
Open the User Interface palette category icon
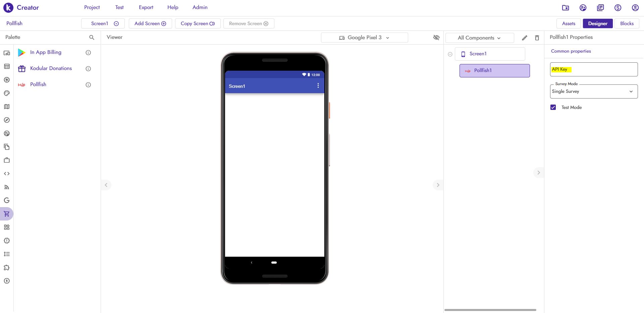7,53
